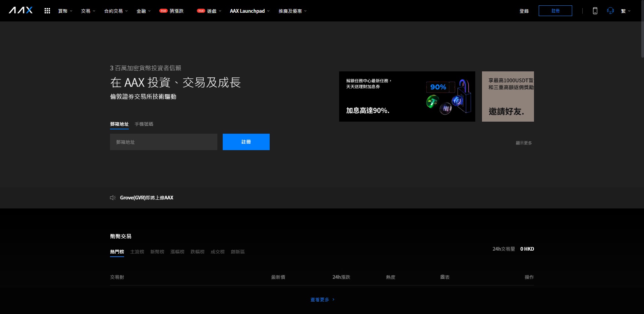Select the 創新區 tab
This screenshot has width=644, height=314.
click(238, 252)
